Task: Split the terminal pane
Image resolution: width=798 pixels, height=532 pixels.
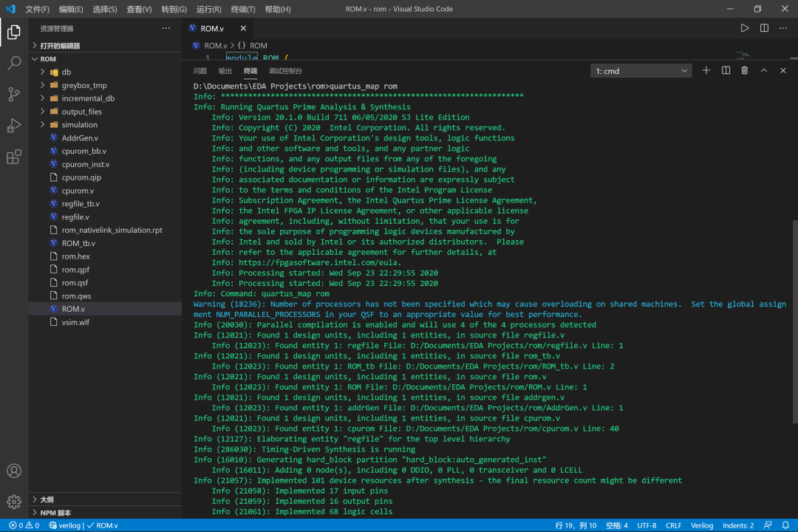Action: point(726,71)
